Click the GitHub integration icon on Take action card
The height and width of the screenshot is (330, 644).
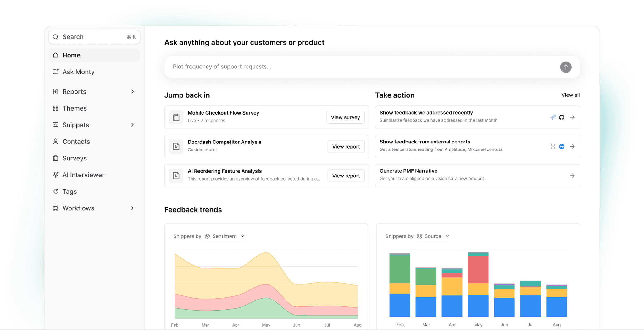(562, 117)
